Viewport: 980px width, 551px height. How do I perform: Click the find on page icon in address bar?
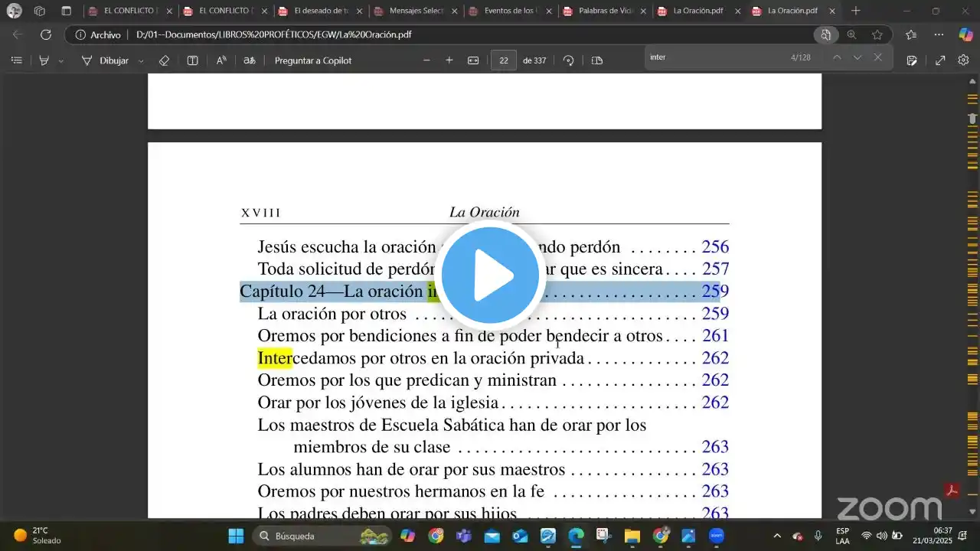[x=825, y=34]
